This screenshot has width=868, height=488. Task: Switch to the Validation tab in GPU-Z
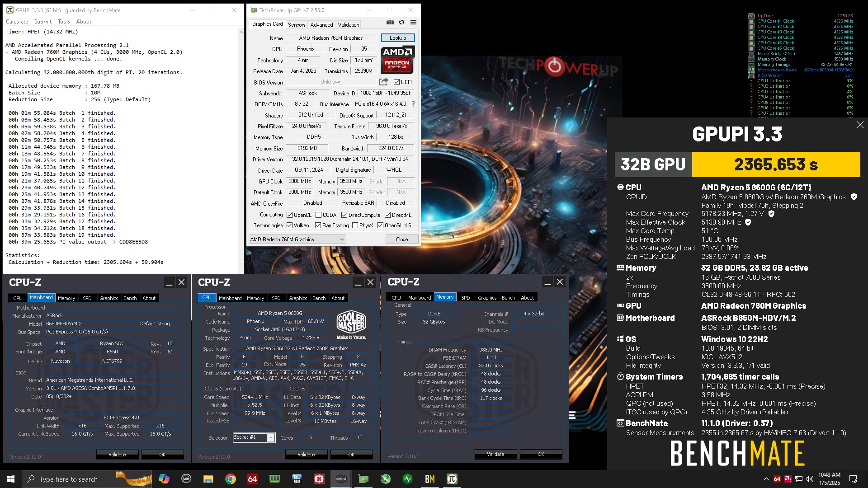(x=349, y=25)
